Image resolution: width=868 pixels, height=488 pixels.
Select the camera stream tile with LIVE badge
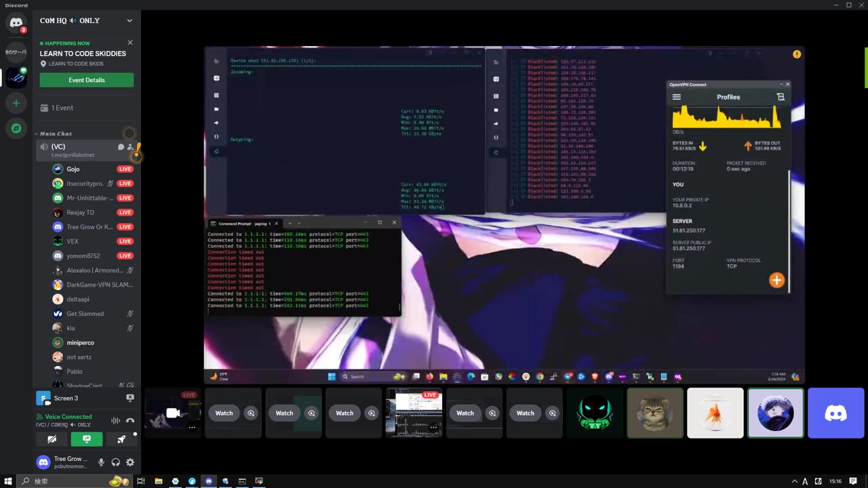173,413
